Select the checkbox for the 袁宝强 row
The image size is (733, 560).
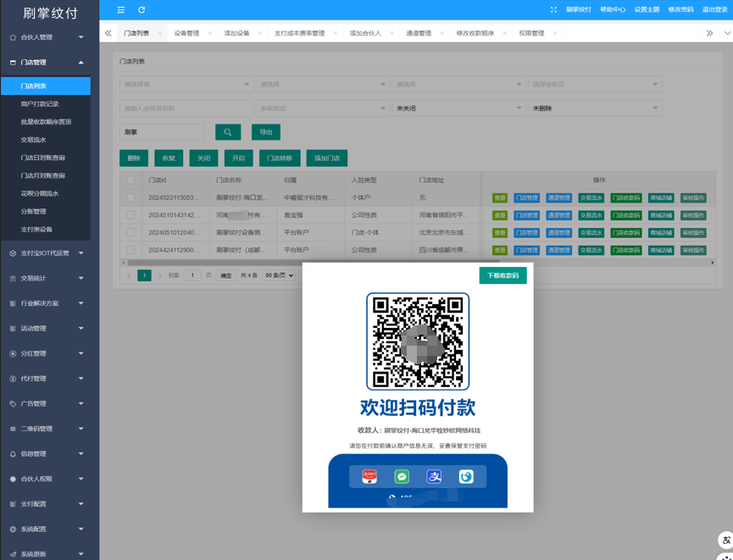(x=130, y=215)
